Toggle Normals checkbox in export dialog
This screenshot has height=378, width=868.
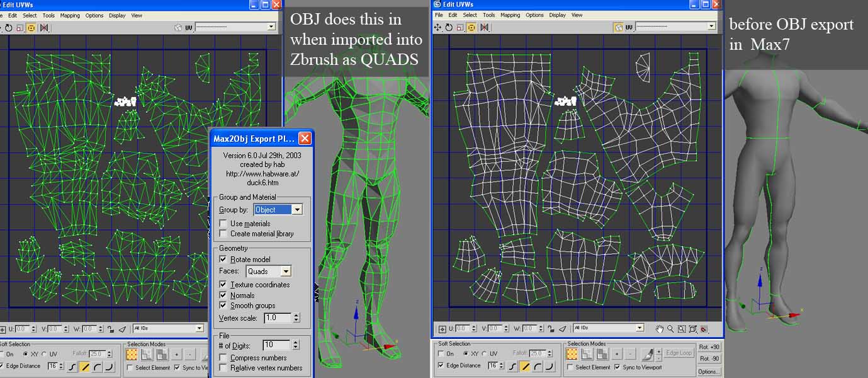point(223,295)
